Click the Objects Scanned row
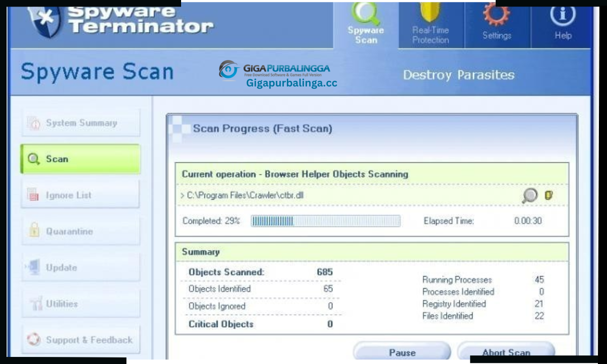Screen dimensions: 607x364 pos(262,272)
